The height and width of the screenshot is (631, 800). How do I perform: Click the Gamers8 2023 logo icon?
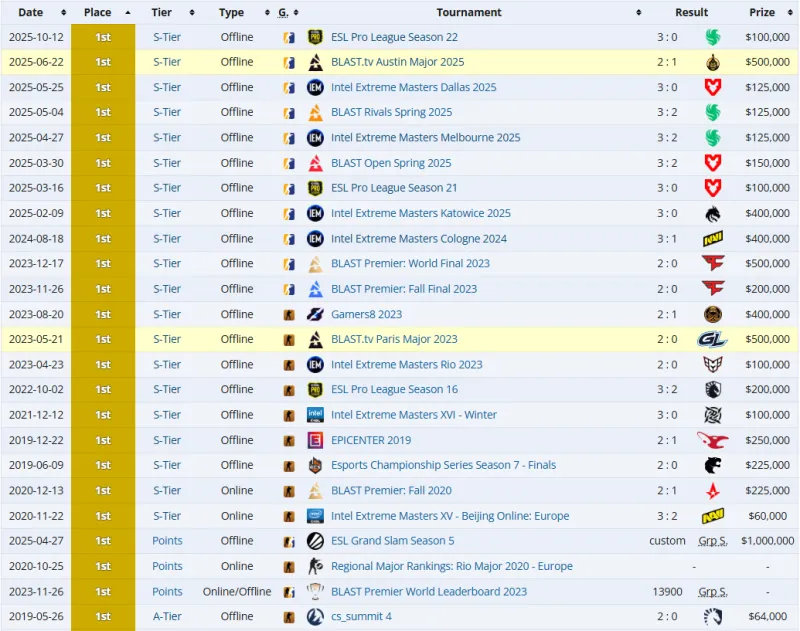pos(315,314)
